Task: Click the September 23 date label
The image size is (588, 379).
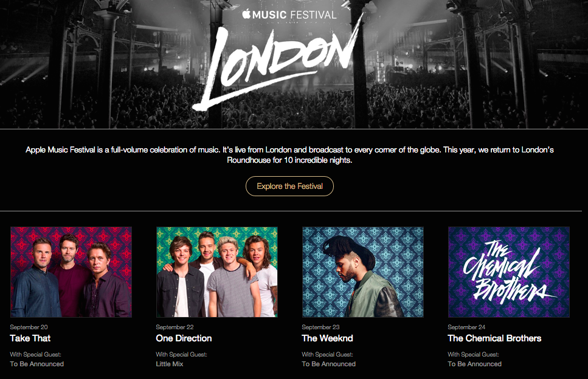Action: 320,327
